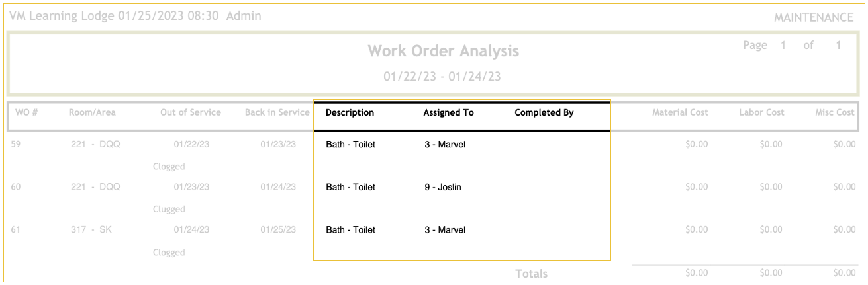Click work order number 60
The width and height of the screenshot is (868, 285).
pos(17,187)
